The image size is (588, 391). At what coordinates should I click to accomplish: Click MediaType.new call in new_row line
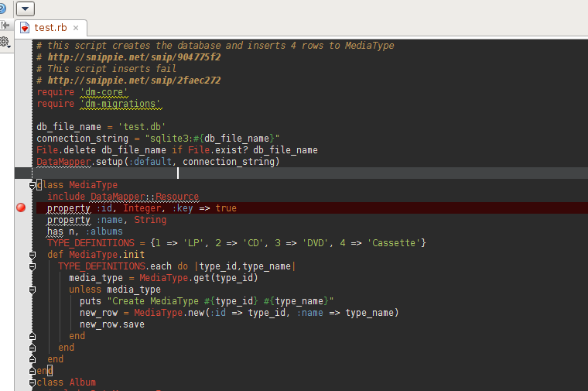pos(169,313)
